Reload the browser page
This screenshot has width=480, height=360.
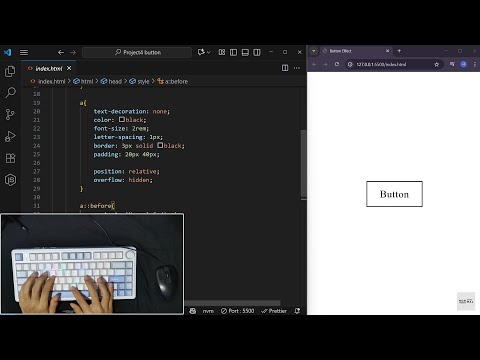[x=337, y=64]
